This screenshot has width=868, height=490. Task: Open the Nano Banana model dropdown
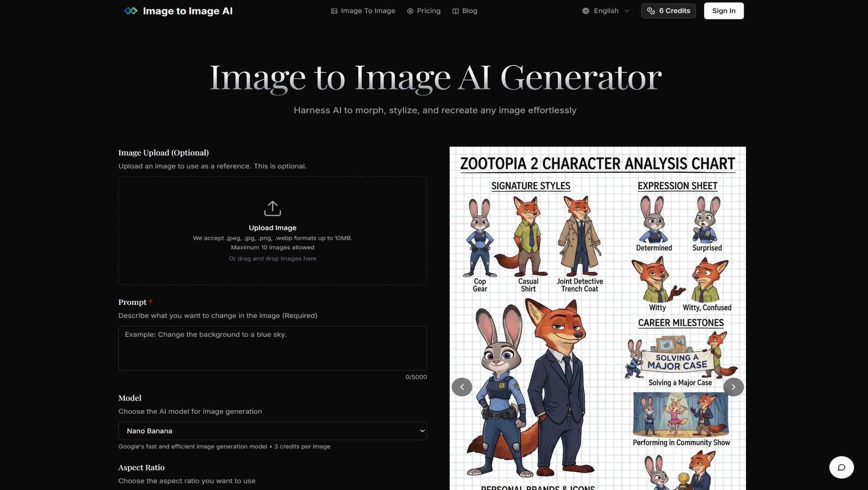coord(272,431)
